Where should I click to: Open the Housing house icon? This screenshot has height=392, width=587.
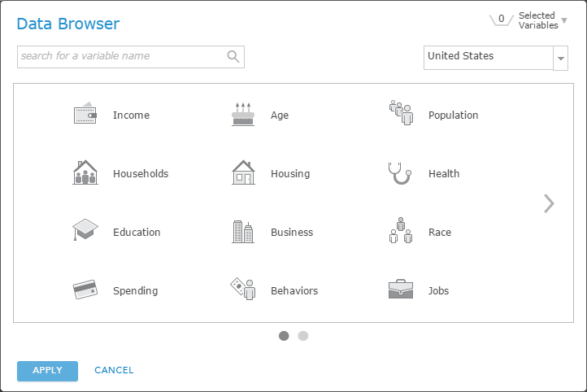pos(243,172)
